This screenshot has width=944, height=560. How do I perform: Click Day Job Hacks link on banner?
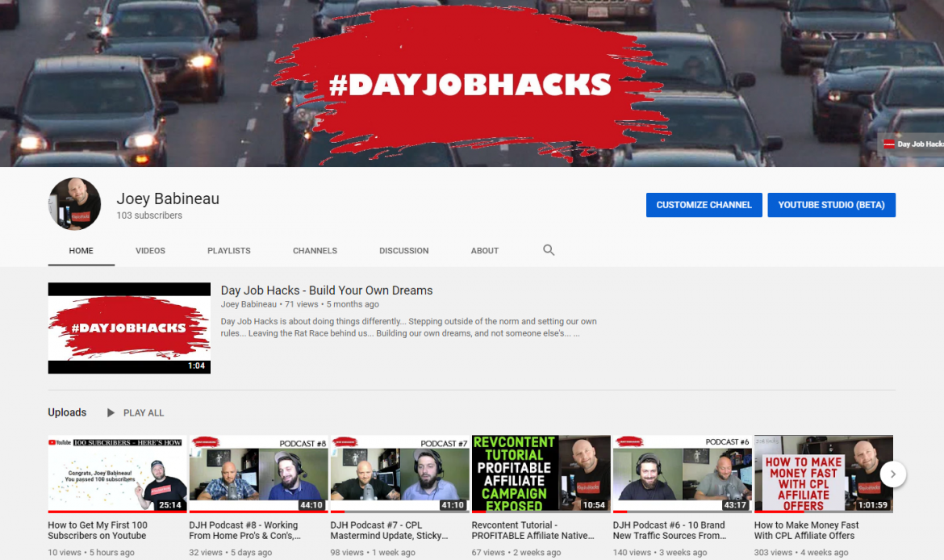coord(913,144)
